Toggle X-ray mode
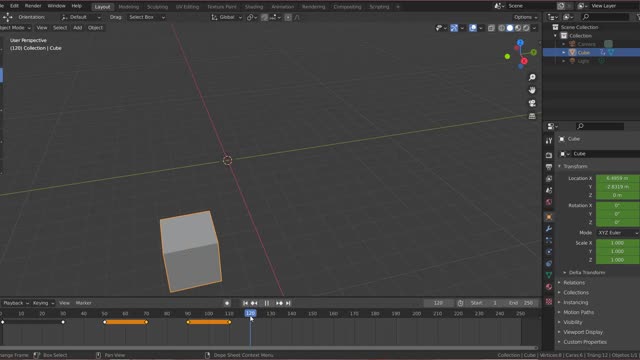Image resolution: width=640 pixels, height=360 pixels. [491, 28]
